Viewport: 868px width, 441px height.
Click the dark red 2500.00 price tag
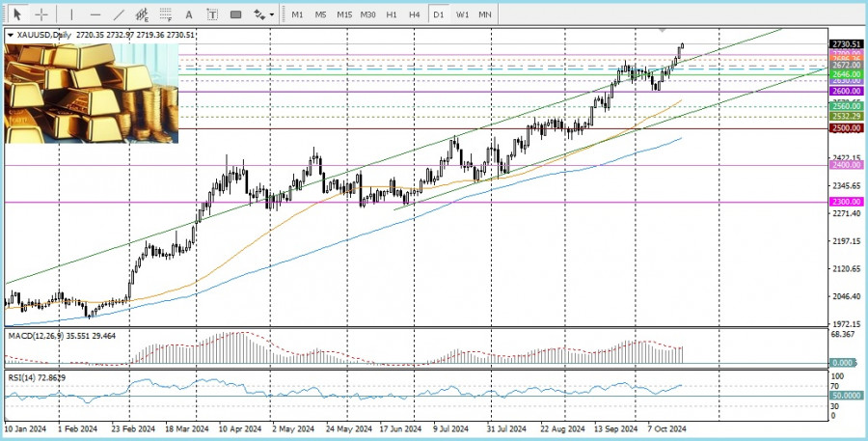pyautogui.click(x=847, y=128)
